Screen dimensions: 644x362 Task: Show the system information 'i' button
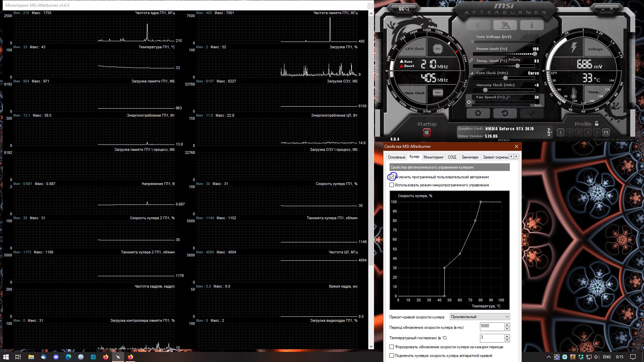pyautogui.click(x=532, y=25)
